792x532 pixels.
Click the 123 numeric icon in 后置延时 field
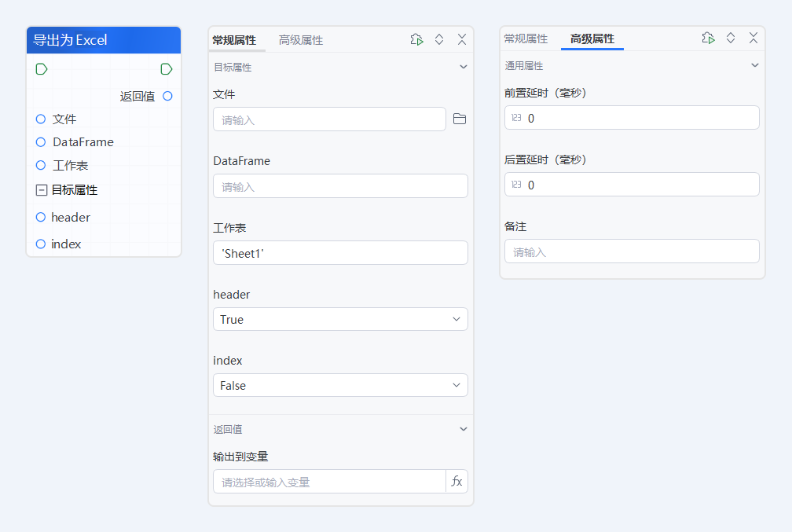pyautogui.click(x=515, y=184)
